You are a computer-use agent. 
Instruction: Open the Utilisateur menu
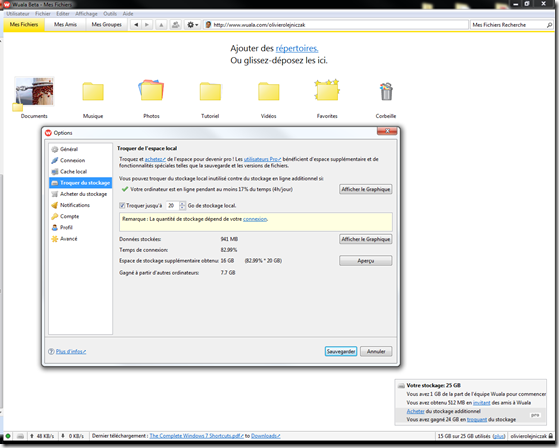coord(18,14)
